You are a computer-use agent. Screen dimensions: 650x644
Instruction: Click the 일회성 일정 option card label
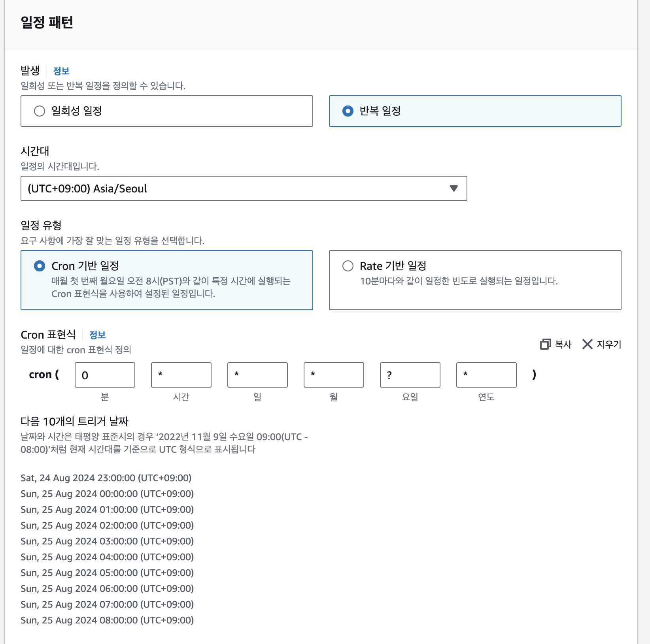[x=77, y=111]
